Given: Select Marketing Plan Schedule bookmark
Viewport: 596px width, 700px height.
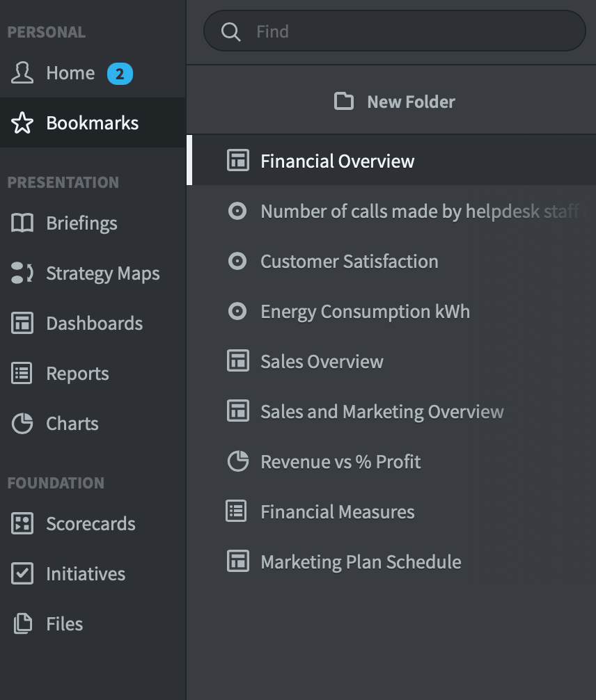Looking at the screenshot, I should (391, 561).
